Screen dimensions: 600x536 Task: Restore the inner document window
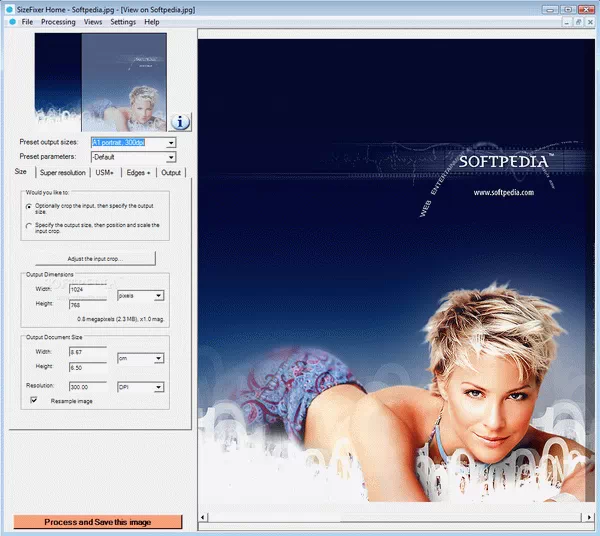pos(578,21)
